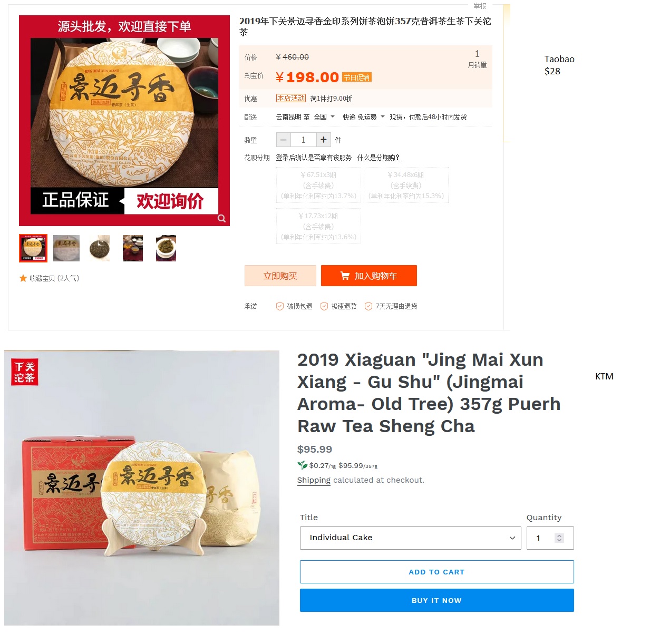
Task: Click the 破损包退 shield icon
Action: 280,306
